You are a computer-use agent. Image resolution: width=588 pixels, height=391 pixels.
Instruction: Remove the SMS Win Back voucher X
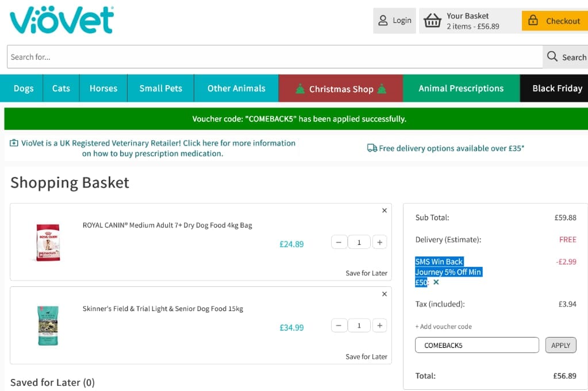click(436, 282)
